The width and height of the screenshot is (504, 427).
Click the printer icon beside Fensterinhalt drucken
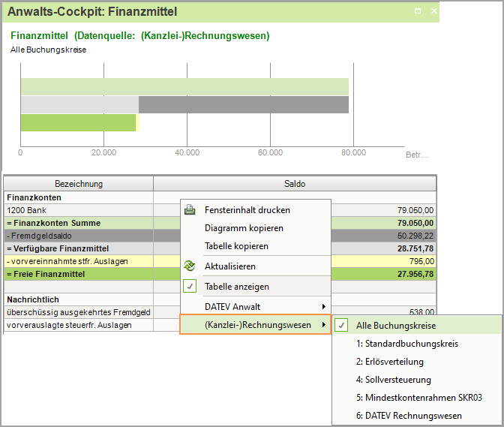190,210
